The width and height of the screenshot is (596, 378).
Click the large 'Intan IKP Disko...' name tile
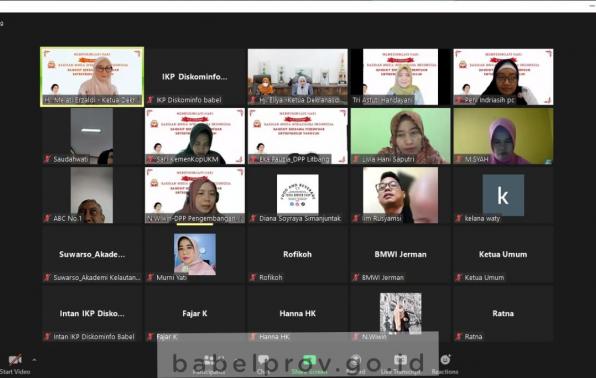point(92,314)
